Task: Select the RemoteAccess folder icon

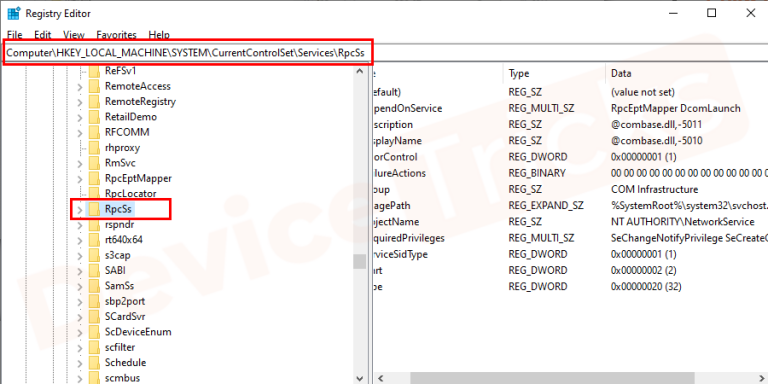Action: tap(94, 86)
